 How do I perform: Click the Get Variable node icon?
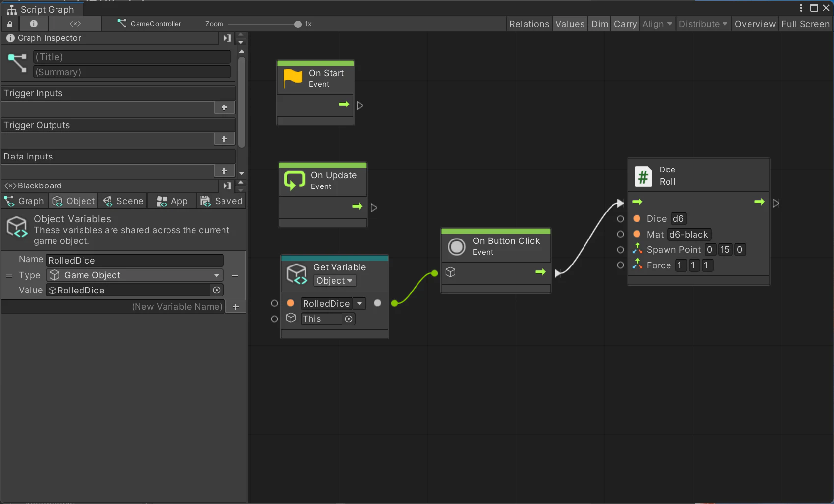point(297,274)
